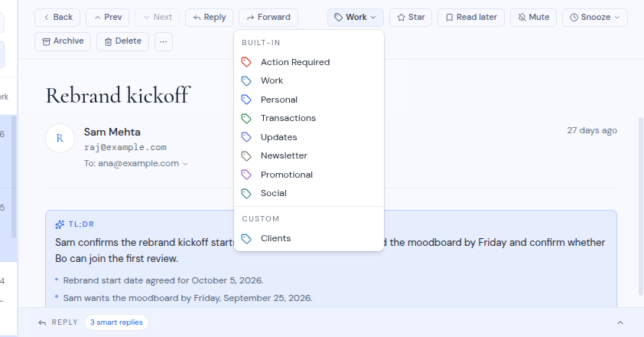The width and height of the screenshot is (644, 337).
Task: Apply the Action Required label
Action: (x=309, y=62)
